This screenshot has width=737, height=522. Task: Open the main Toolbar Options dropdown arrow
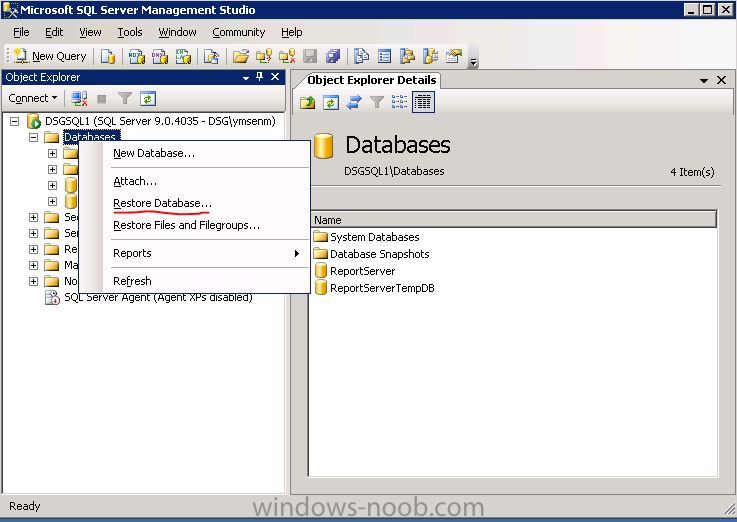[x=473, y=62]
